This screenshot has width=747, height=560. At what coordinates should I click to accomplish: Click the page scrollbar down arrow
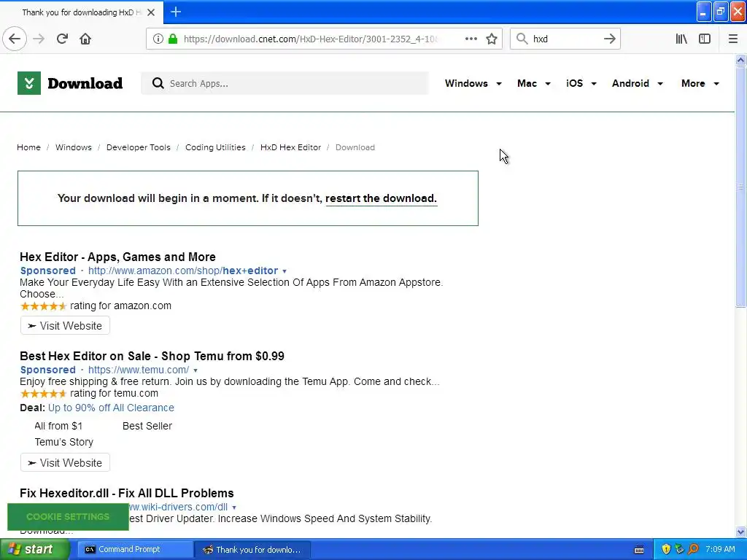coord(740,532)
